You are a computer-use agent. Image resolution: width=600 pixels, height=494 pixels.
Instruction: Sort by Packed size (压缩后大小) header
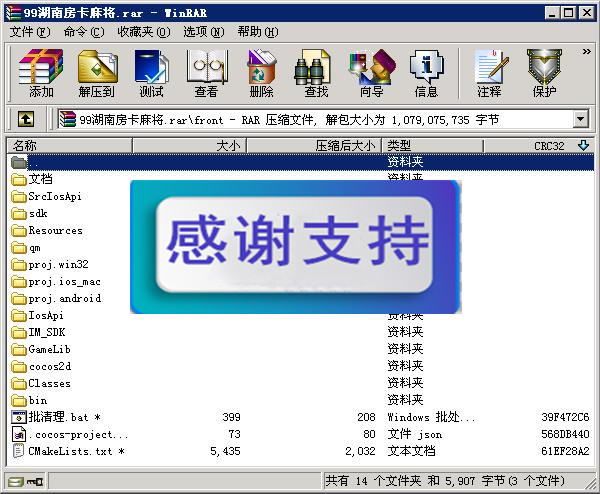pos(314,146)
